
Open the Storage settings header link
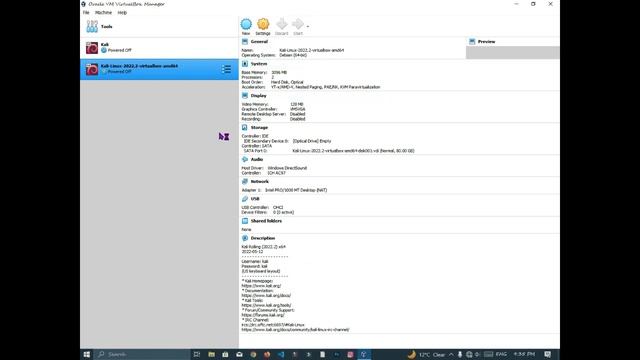coord(259,127)
